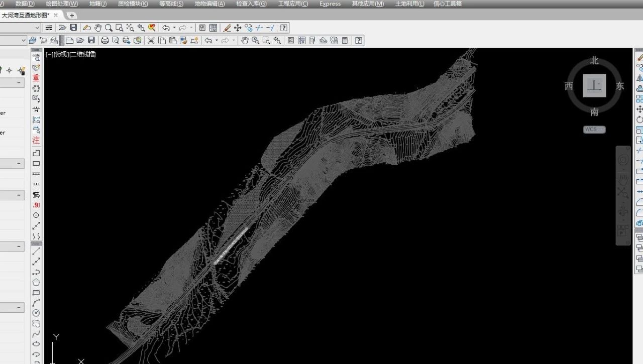Activate the pan hand tool in upper toolbar
The image size is (643, 364).
(x=98, y=28)
